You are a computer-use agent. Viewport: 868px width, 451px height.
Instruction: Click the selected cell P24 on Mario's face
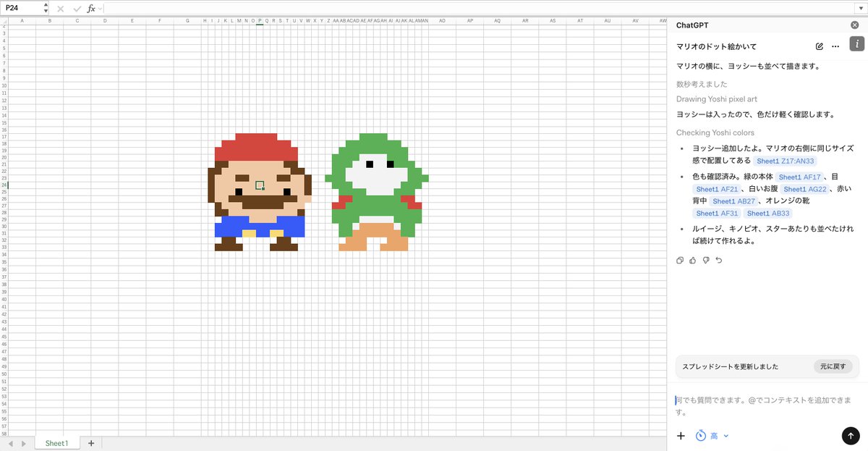pos(260,185)
